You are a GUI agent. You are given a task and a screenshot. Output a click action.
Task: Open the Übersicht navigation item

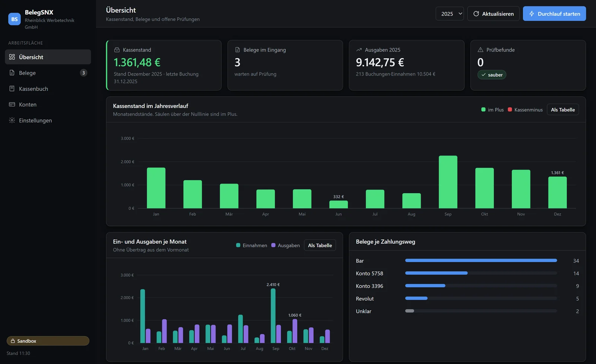[x=48, y=57]
